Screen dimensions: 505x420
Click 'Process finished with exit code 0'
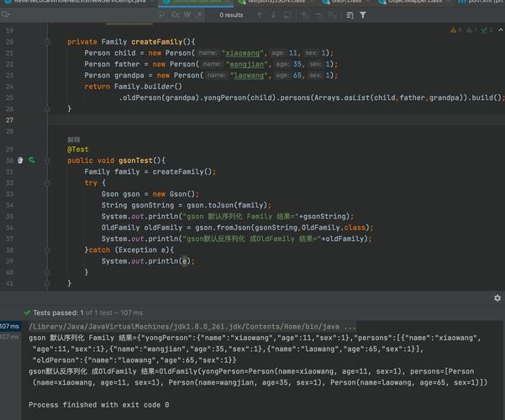[x=98, y=405]
